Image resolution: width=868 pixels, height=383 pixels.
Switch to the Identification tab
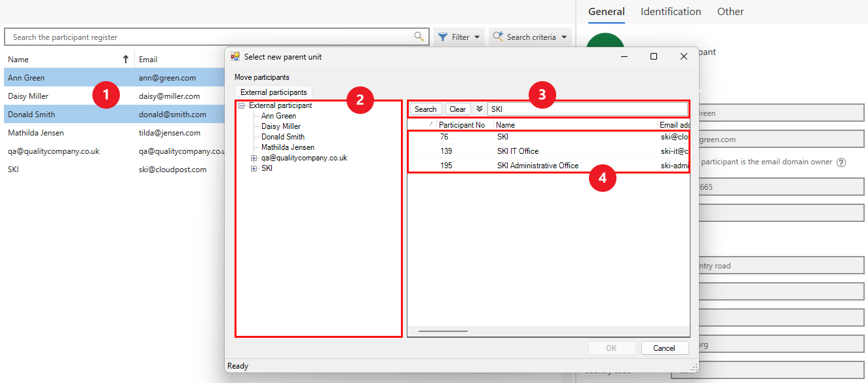click(670, 12)
